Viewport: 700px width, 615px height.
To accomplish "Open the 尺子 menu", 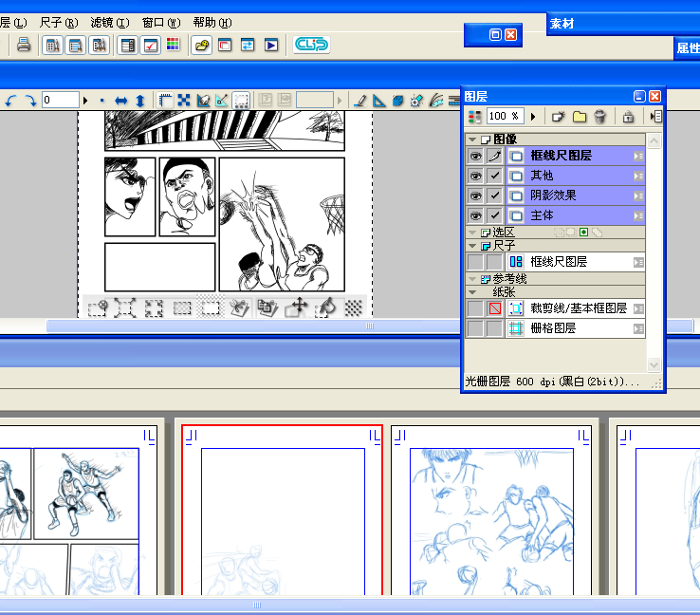I will pyautogui.click(x=59, y=23).
